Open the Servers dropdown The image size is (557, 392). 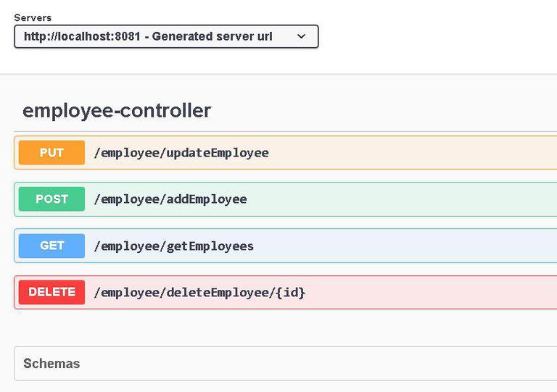tap(165, 36)
